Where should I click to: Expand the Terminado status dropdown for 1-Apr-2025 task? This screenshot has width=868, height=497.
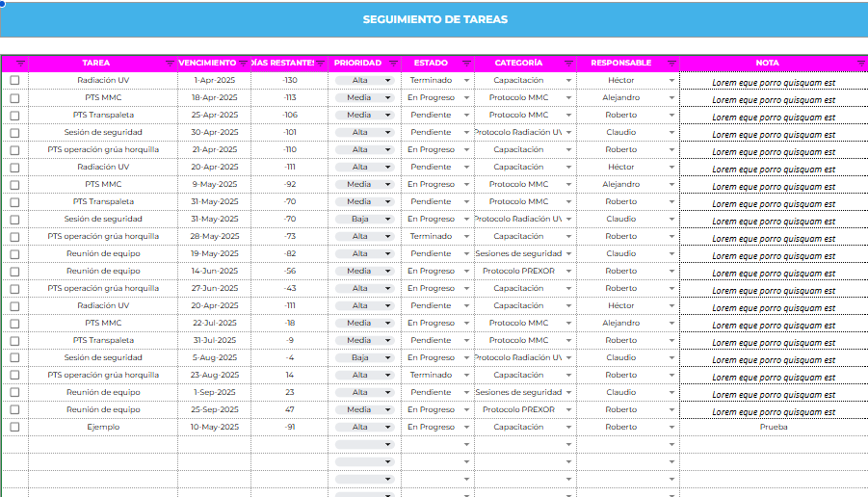[466, 81]
